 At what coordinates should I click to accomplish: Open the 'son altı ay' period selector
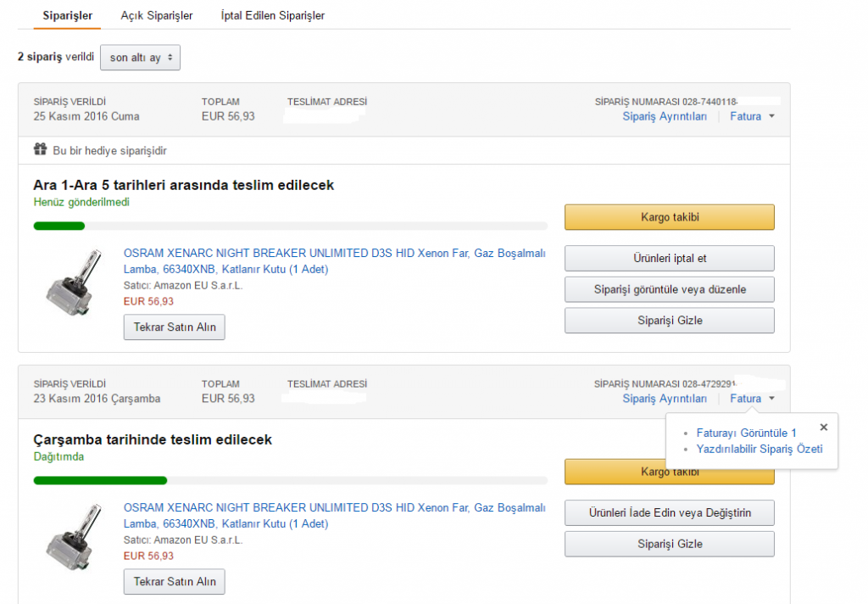[140, 58]
